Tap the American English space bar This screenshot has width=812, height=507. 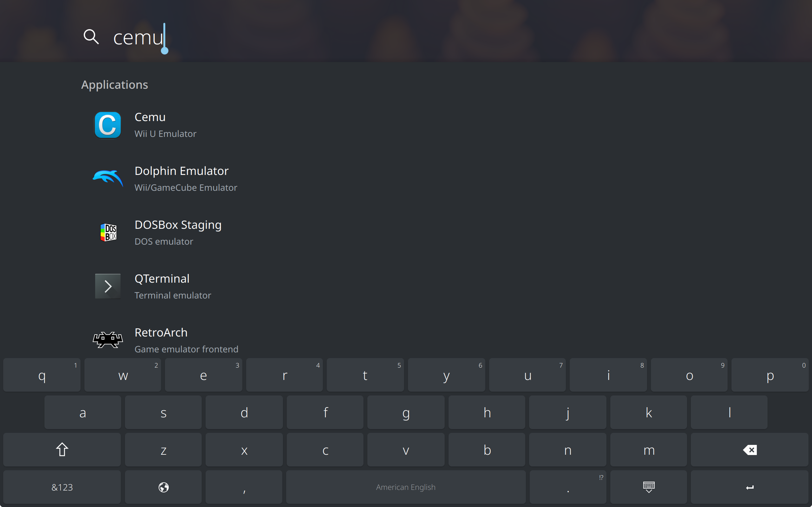point(406,487)
